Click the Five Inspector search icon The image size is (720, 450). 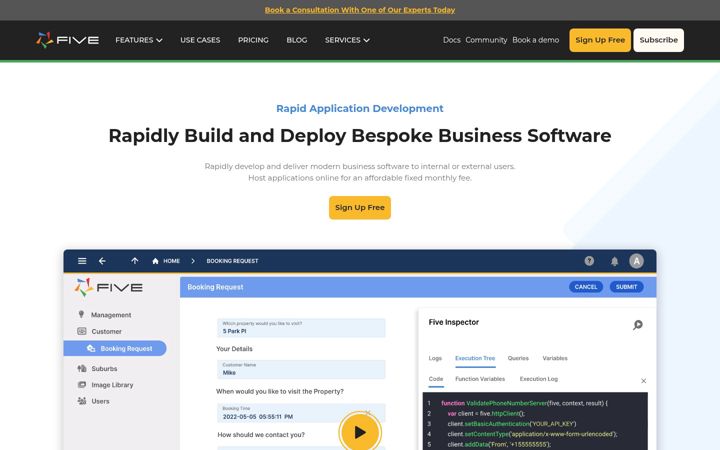coord(638,325)
